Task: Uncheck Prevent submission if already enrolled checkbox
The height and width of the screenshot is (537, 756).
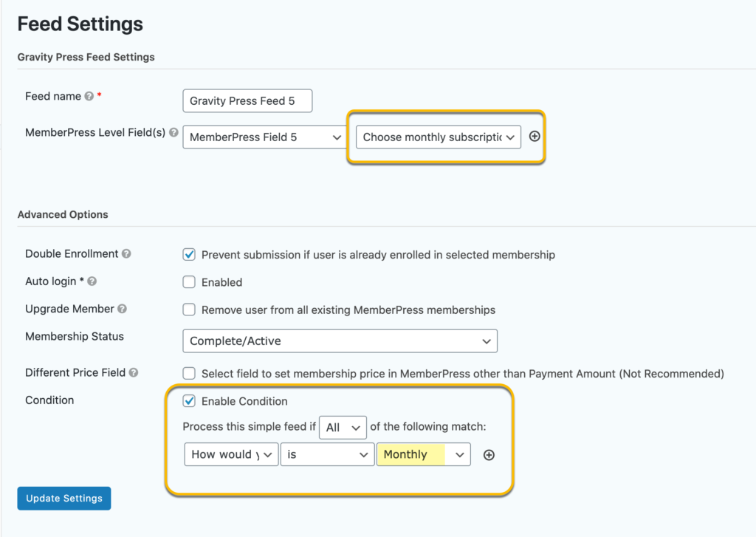Action: tap(189, 254)
